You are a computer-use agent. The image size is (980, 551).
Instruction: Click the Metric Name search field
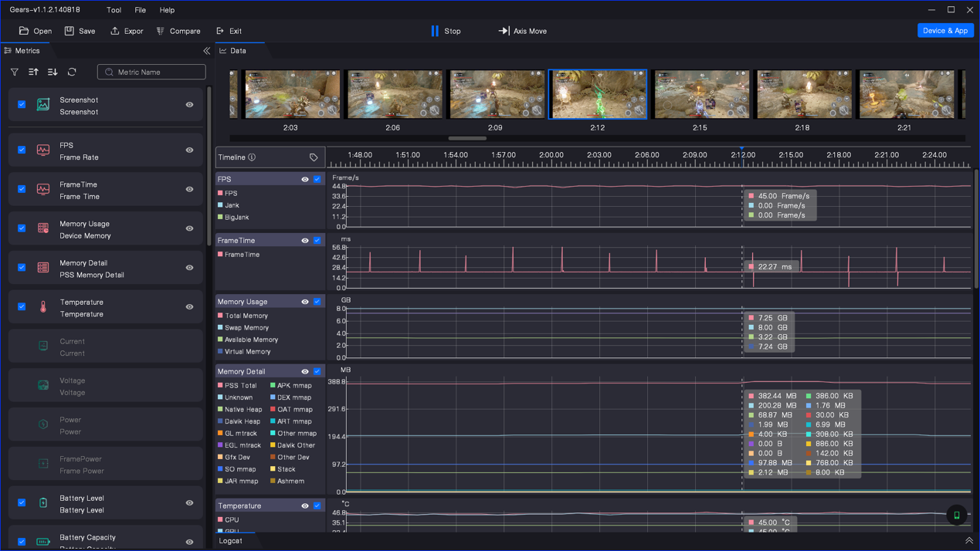(151, 72)
